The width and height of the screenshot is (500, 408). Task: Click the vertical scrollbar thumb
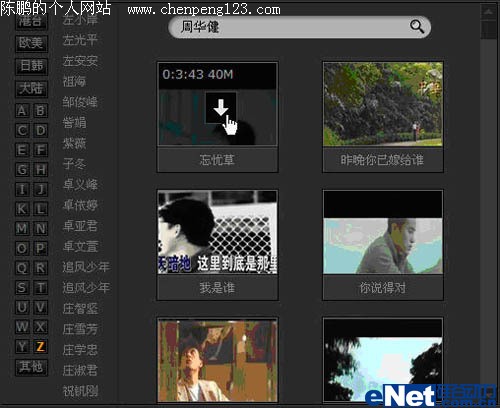click(x=488, y=30)
